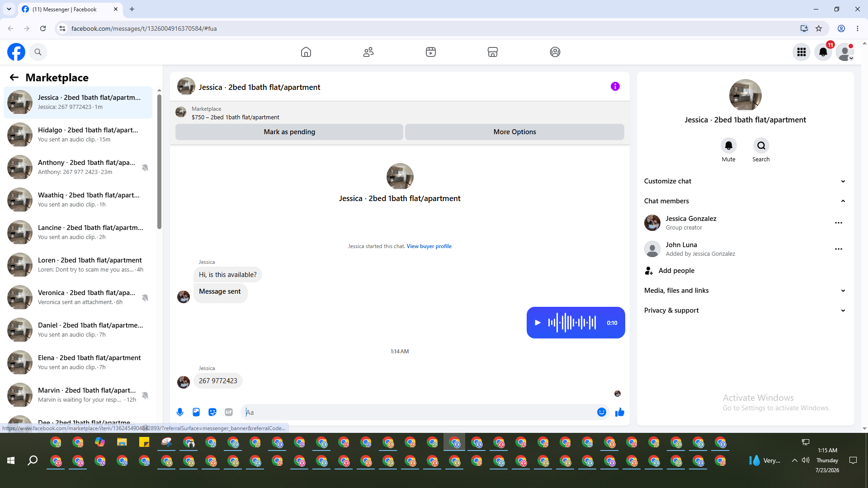
Task: Play the 0:10 audio clip
Action: pos(538,323)
